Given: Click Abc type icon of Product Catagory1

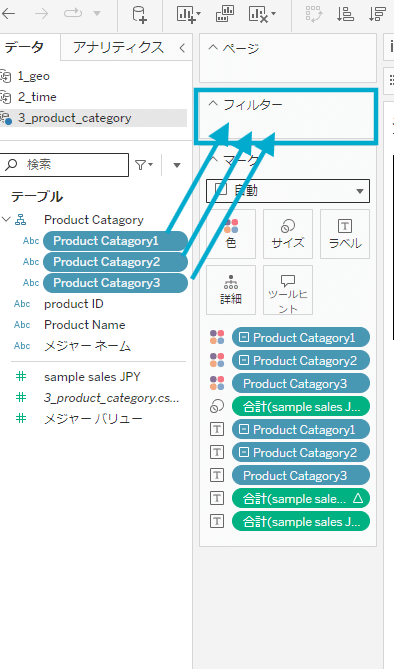Looking at the screenshot, I should pos(31,241).
